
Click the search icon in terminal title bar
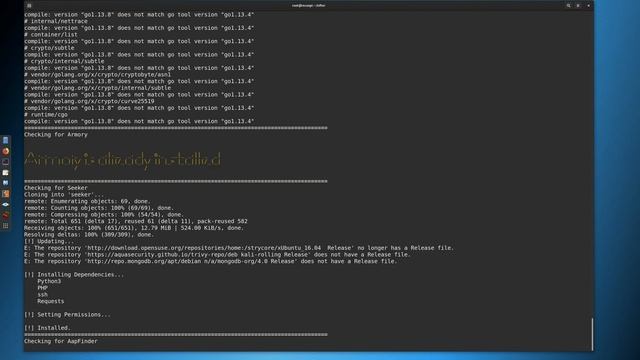coord(568,5)
